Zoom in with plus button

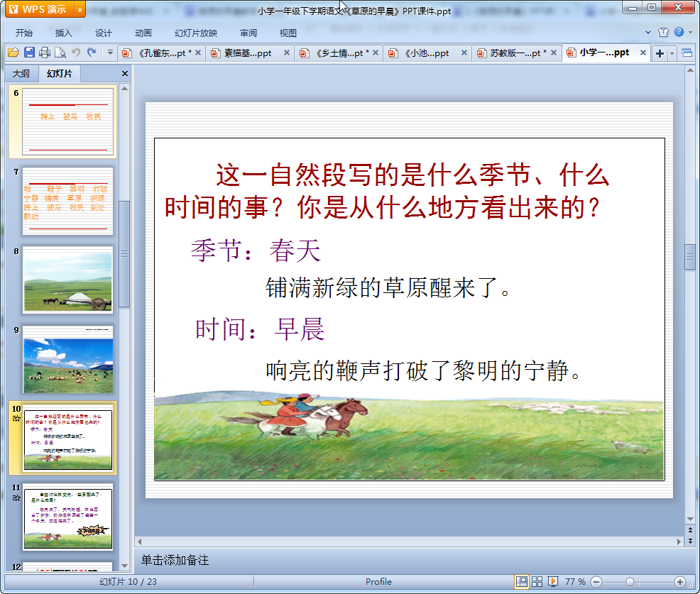pyautogui.click(x=680, y=581)
